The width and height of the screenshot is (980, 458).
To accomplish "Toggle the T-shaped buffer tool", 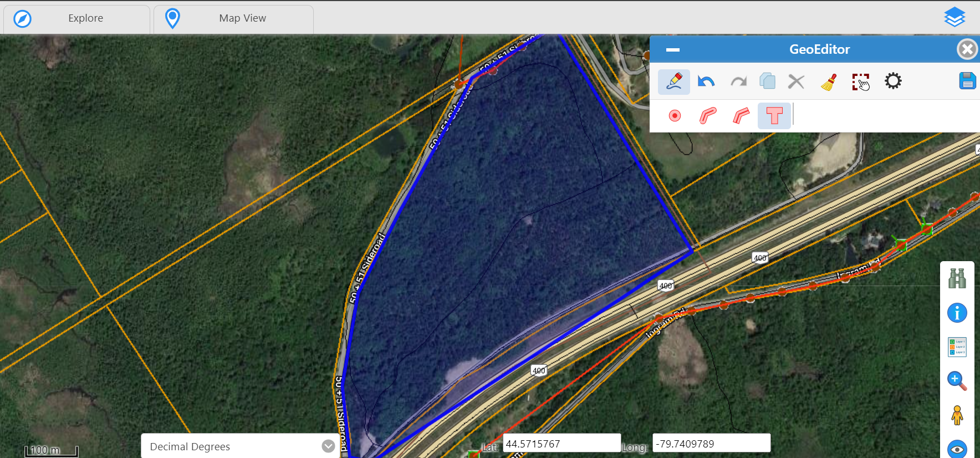I will 774,115.
